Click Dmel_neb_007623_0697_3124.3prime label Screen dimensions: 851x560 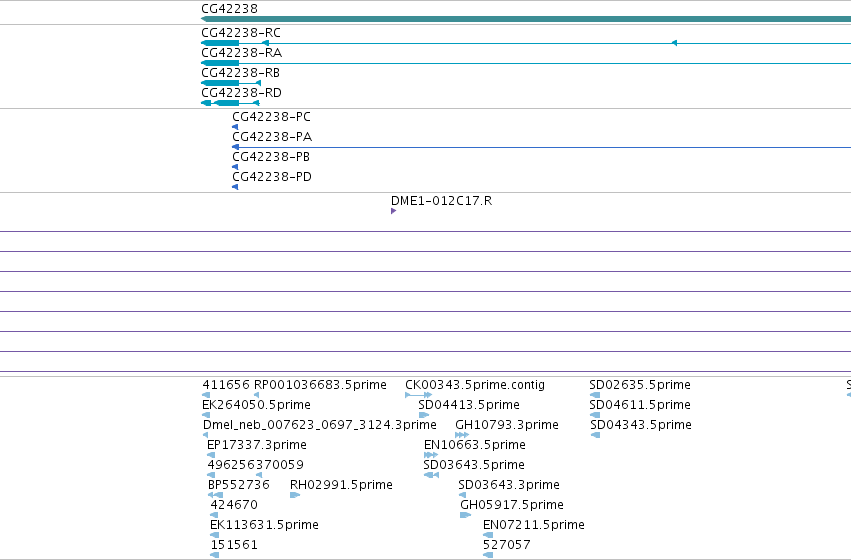pyautogui.click(x=320, y=425)
